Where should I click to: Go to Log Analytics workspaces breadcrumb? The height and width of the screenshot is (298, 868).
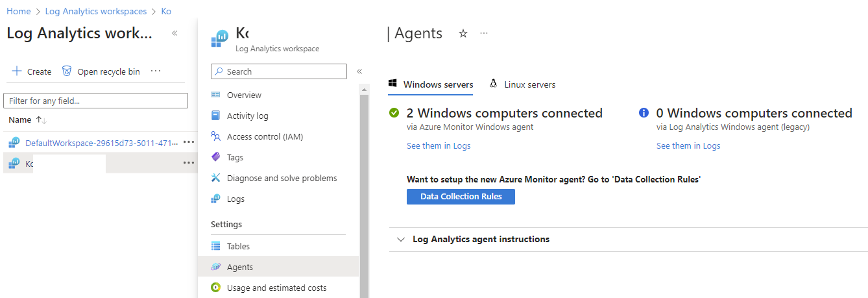click(96, 12)
